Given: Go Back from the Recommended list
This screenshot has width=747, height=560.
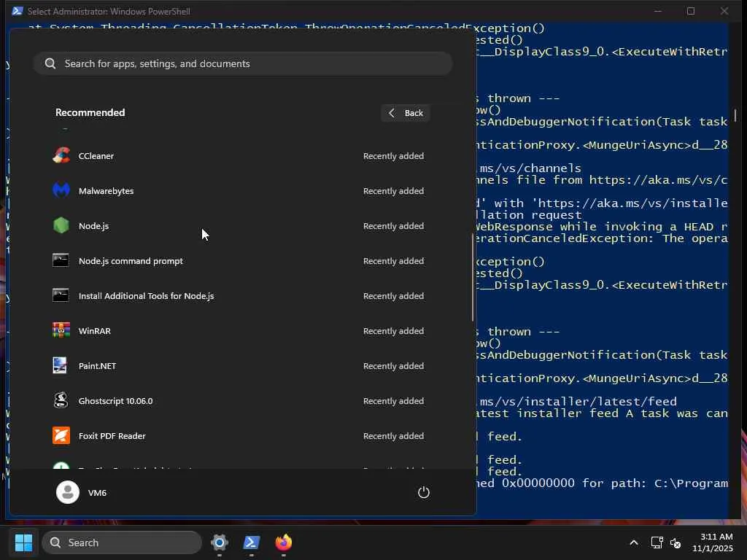Looking at the screenshot, I should tap(406, 113).
